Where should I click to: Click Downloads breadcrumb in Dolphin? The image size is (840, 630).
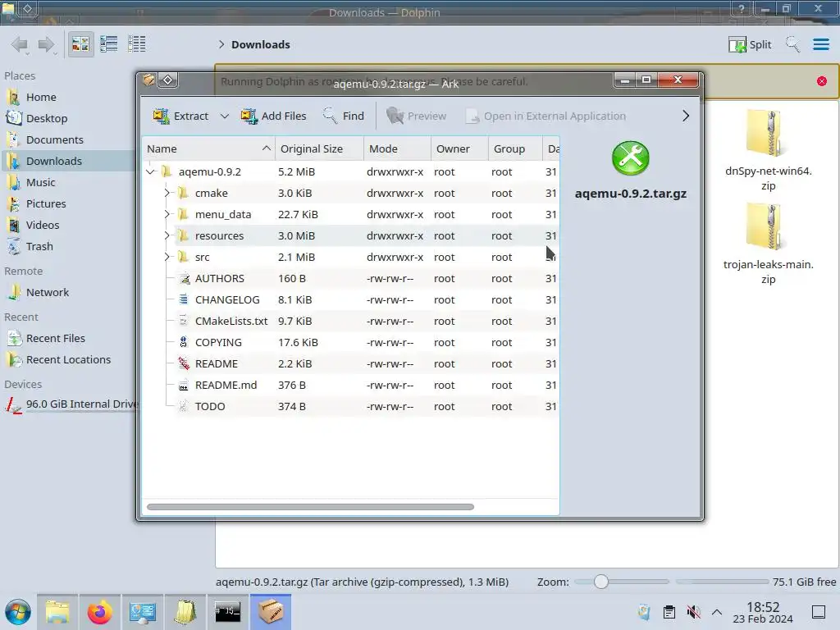coord(261,44)
